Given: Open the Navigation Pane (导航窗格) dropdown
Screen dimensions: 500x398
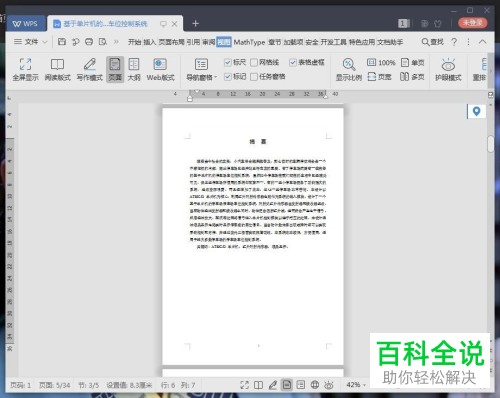Looking at the screenshot, I should point(201,69).
